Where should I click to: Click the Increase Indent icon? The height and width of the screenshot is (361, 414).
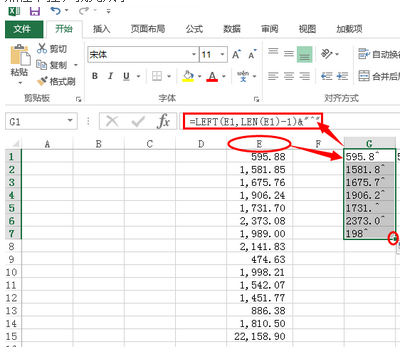[x=342, y=76]
